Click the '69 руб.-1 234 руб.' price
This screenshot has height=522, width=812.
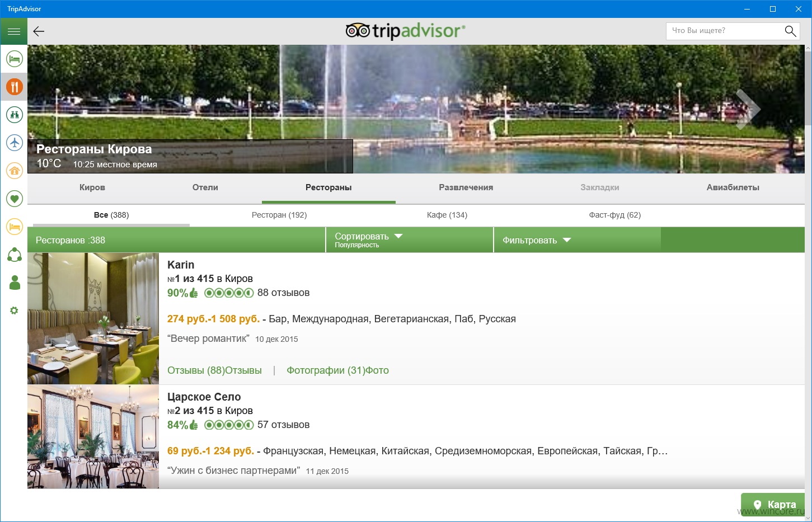click(210, 451)
